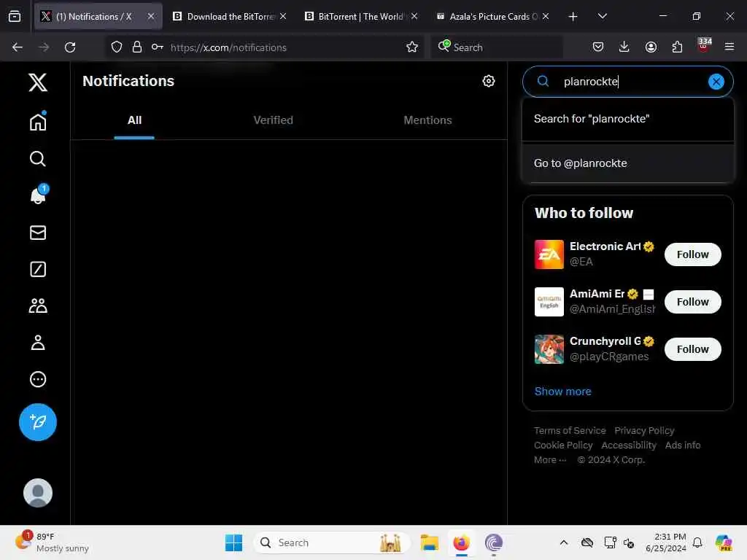
Task: Open account avatar menu at sidebar bottom
Action: pos(38,492)
